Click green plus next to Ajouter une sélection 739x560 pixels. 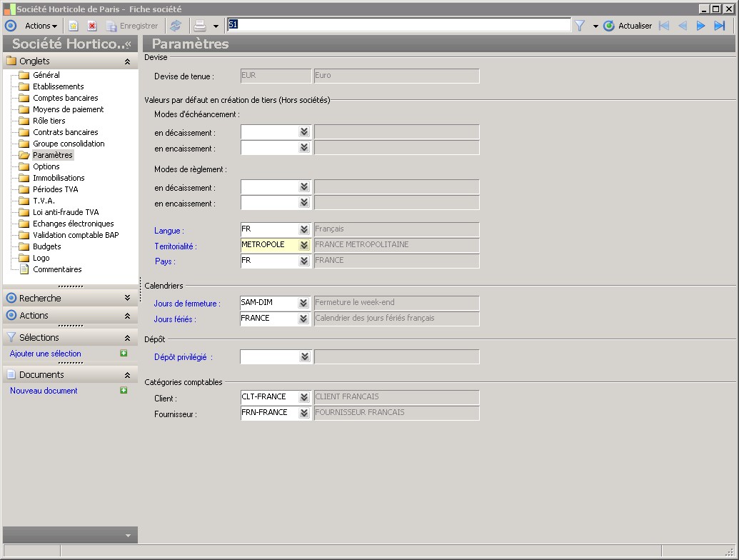pos(124,354)
